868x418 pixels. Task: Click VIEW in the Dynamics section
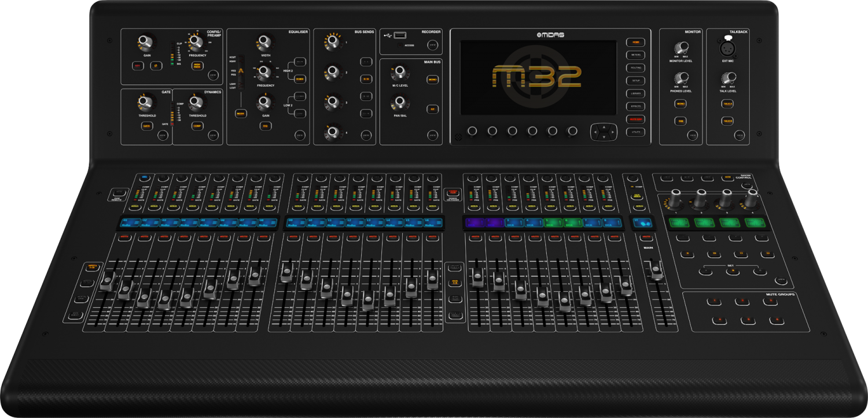[213, 135]
